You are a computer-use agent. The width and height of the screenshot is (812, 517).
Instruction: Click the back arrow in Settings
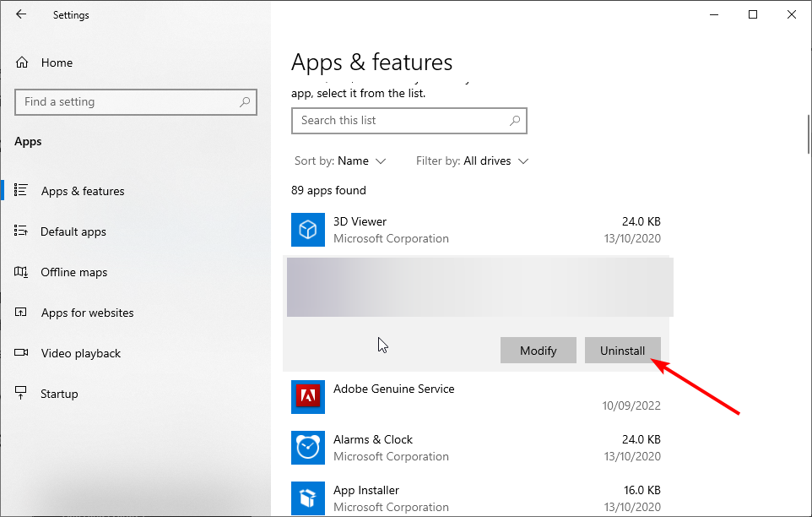[x=21, y=14]
